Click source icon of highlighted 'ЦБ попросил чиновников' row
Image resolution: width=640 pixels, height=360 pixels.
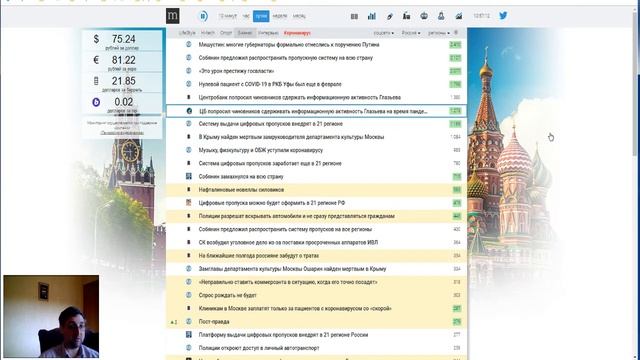[x=189, y=111]
